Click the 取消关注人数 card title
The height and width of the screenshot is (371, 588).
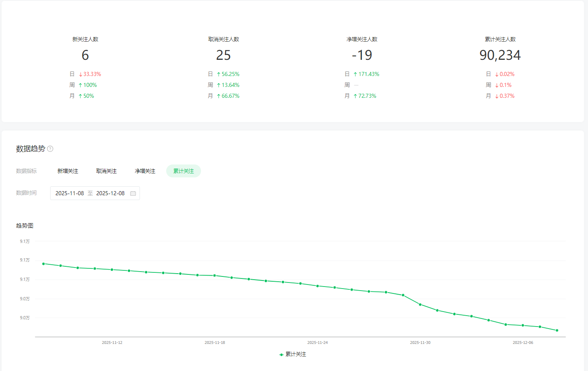click(x=224, y=39)
